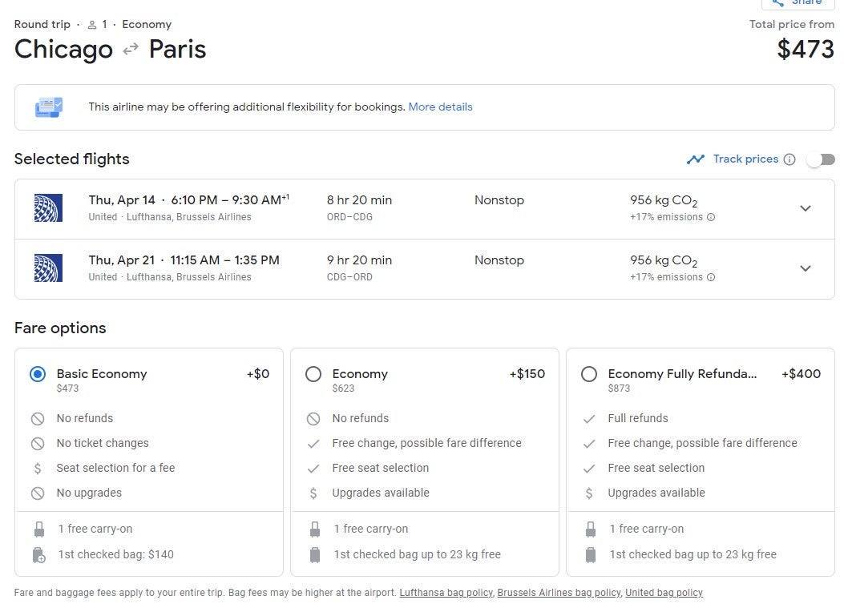The height and width of the screenshot is (616, 844).
Task: Click the Share button
Action: [798, 3]
